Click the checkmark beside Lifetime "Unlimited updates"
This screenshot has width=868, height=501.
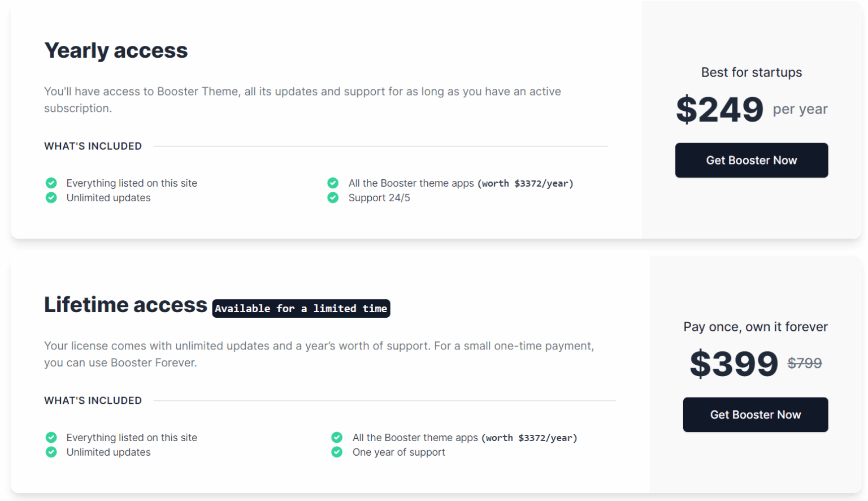coord(51,452)
